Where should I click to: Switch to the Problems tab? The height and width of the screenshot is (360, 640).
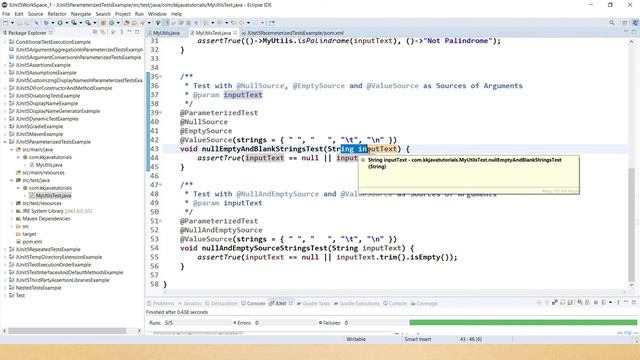point(161,303)
